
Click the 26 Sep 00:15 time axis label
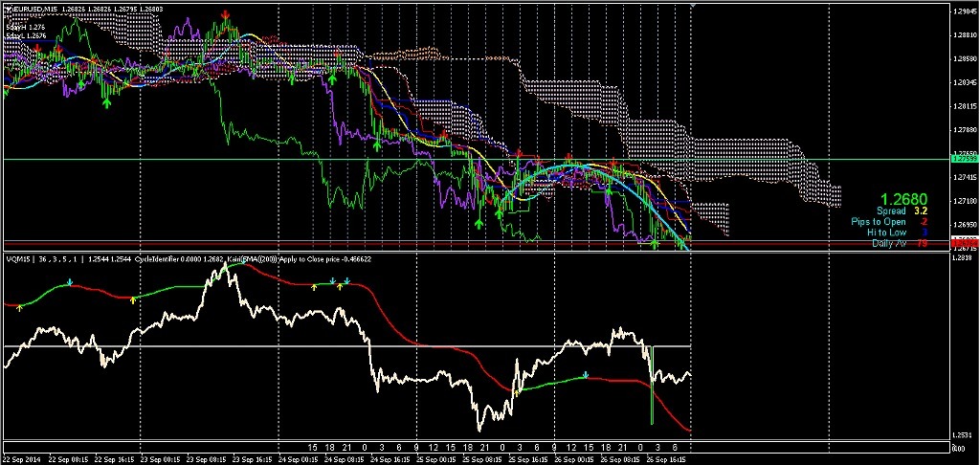coord(572,458)
